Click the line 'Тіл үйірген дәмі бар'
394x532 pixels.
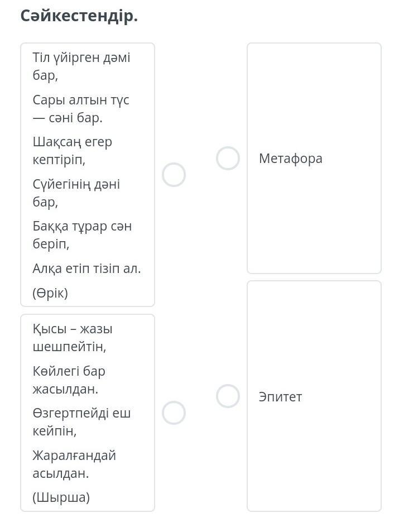pos(81,66)
